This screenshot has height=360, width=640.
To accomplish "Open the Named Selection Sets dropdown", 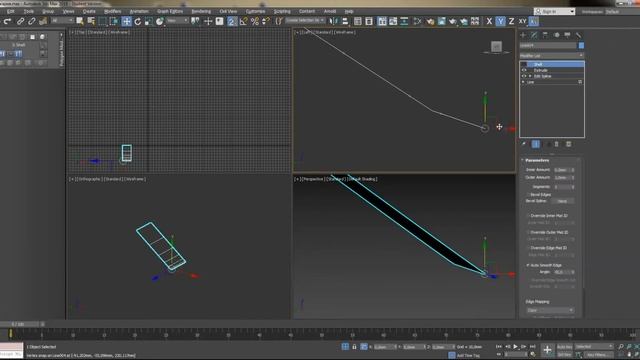I will point(305,20).
